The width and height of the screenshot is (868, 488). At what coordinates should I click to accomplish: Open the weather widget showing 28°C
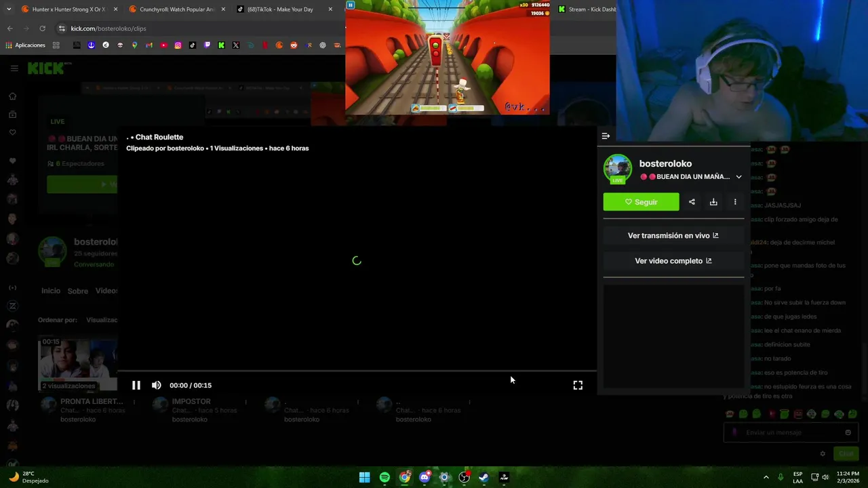click(x=27, y=477)
